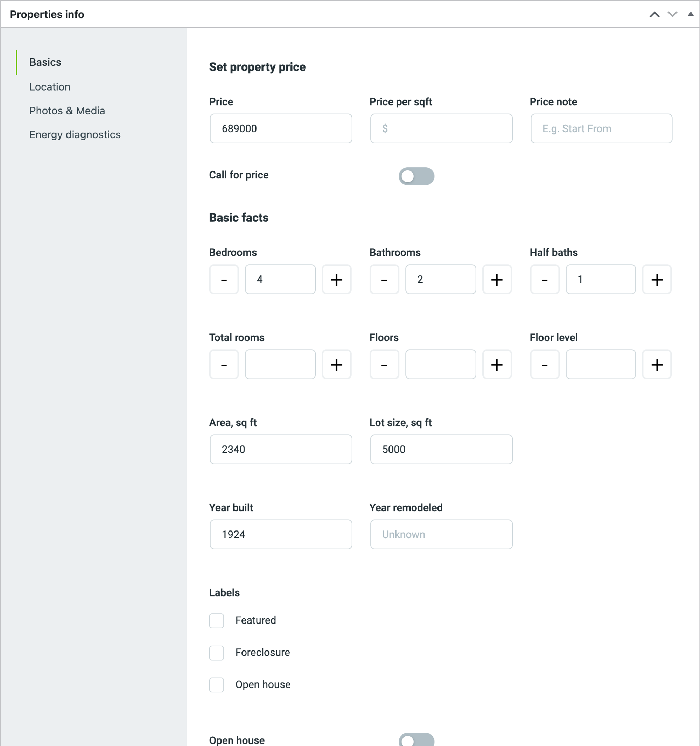Increase the Half baths count
Viewport: 700px width, 746px height.
657,279
